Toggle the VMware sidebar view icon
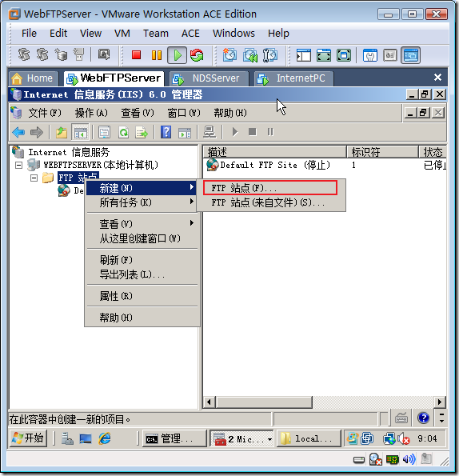Screen dimensions: 459x476 tap(304, 55)
